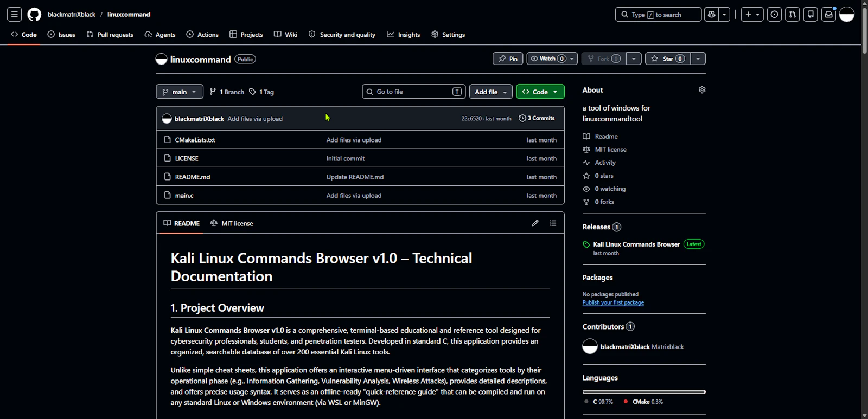Click the MIT license scale icon in About
Screen dimensions: 868x419
coord(586,150)
